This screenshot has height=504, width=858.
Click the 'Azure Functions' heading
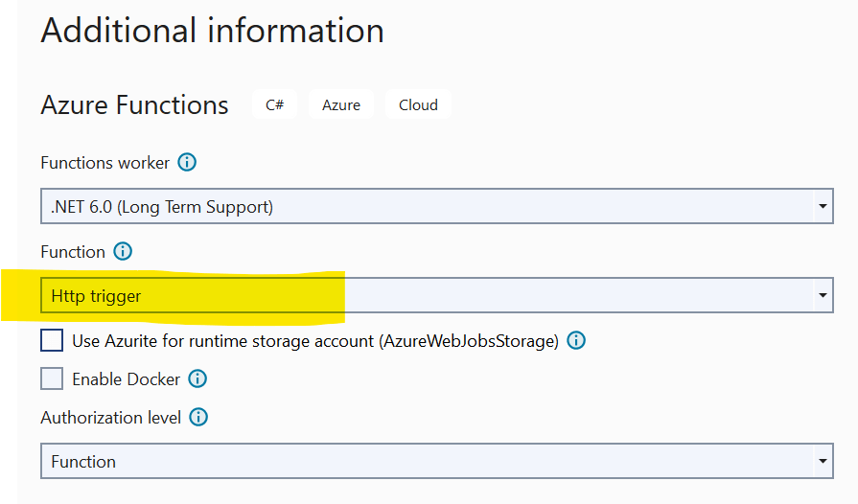tap(134, 105)
